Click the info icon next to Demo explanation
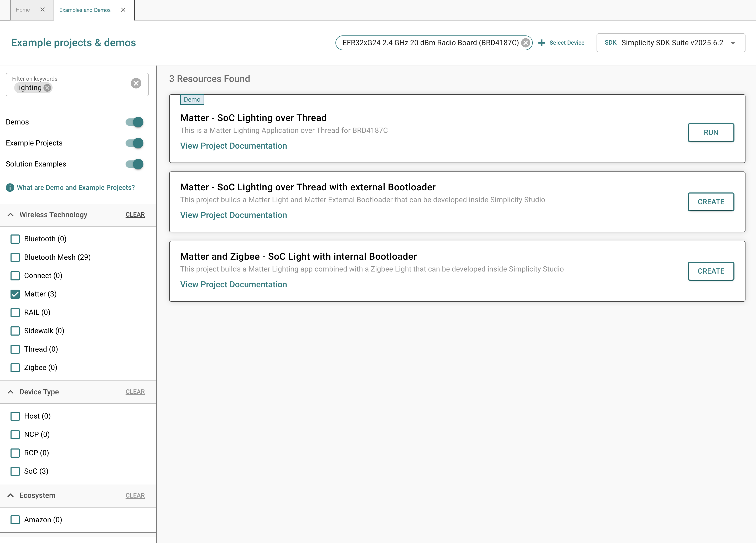The image size is (756, 543). (x=9, y=187)
